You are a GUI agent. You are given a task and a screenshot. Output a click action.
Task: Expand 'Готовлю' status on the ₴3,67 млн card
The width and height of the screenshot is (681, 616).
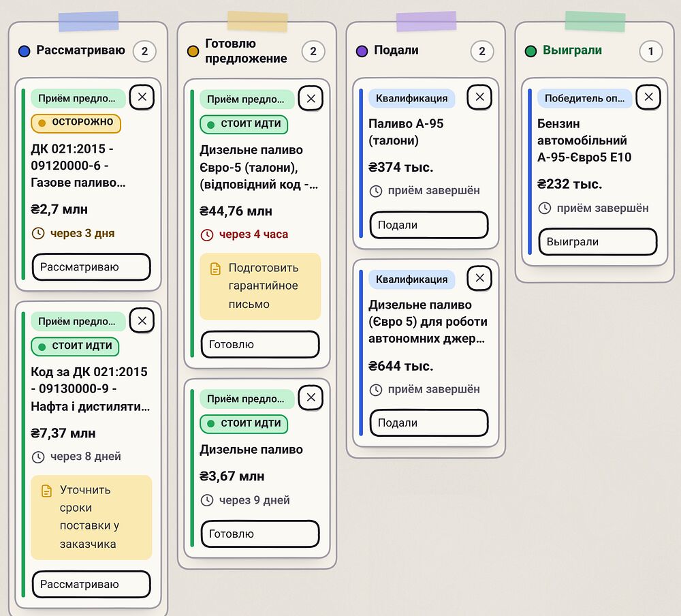[x=260, y=534]
